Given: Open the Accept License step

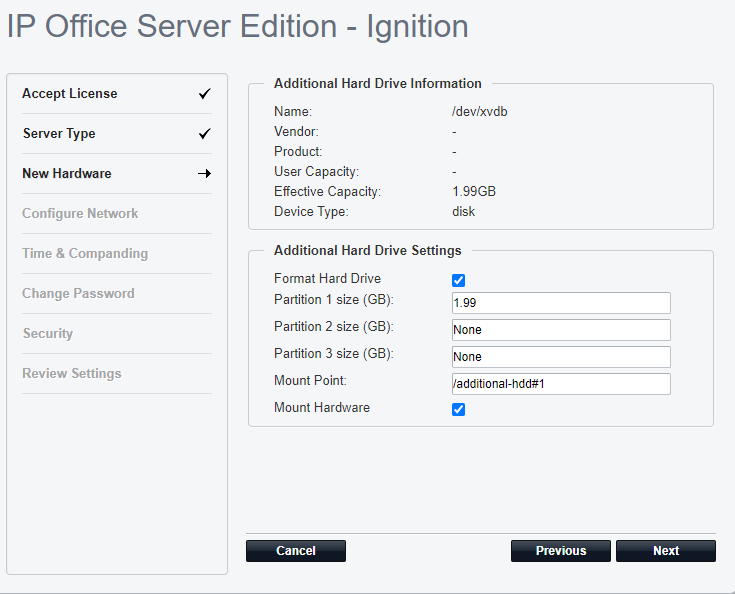Looking at the screenshot, I should [x=70, y=93].
